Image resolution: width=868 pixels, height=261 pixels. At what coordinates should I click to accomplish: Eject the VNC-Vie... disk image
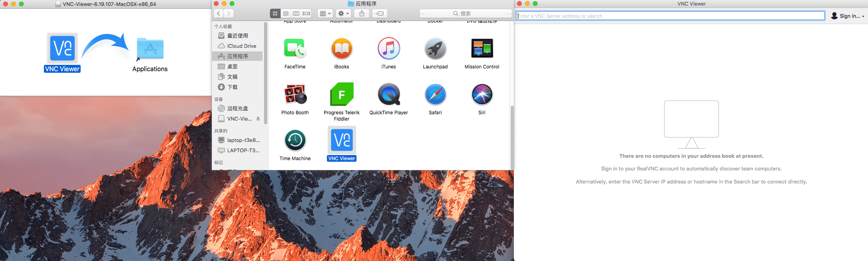[x=258, y=119]
